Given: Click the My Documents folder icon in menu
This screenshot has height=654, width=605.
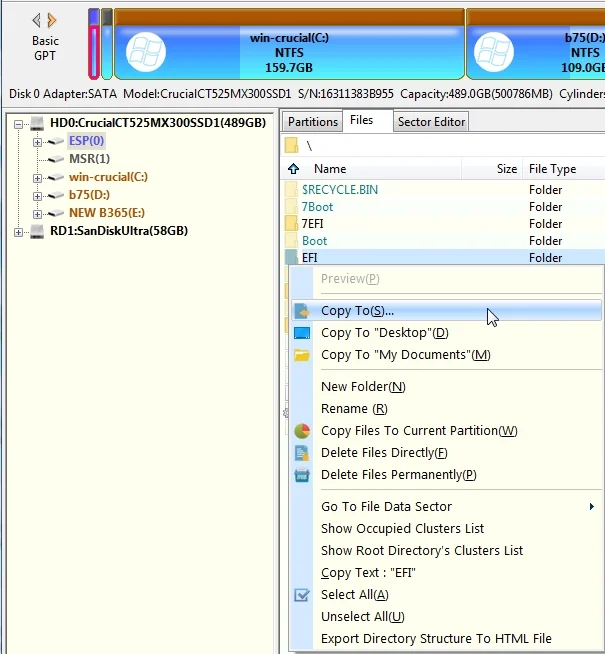Looking at the screenshot, I should (x=302, y=355).
